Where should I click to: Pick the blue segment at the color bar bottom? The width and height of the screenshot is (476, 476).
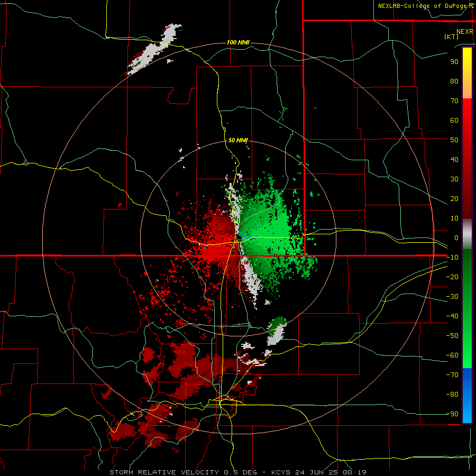467,395
